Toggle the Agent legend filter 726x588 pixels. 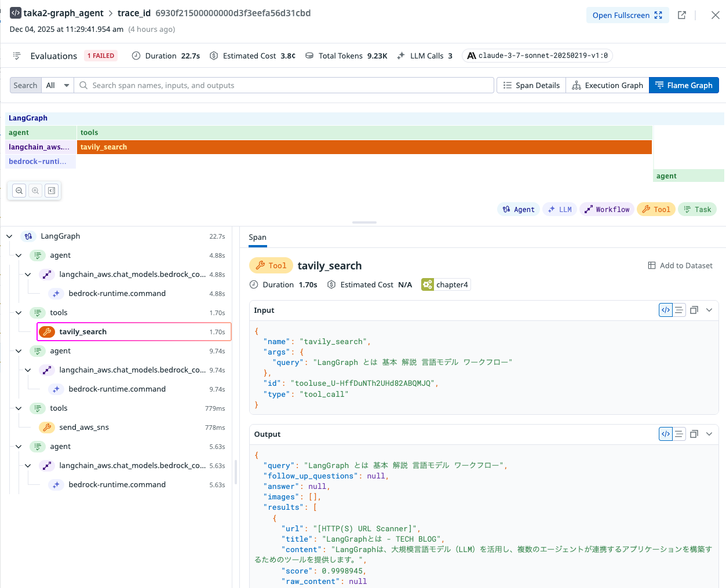pyautogui.click(x=519, y=209)
